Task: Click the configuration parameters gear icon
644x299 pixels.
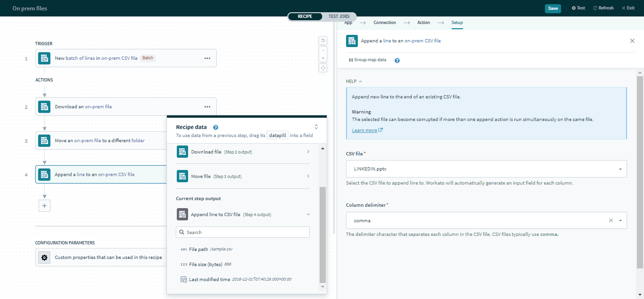Action: (44, 258)
